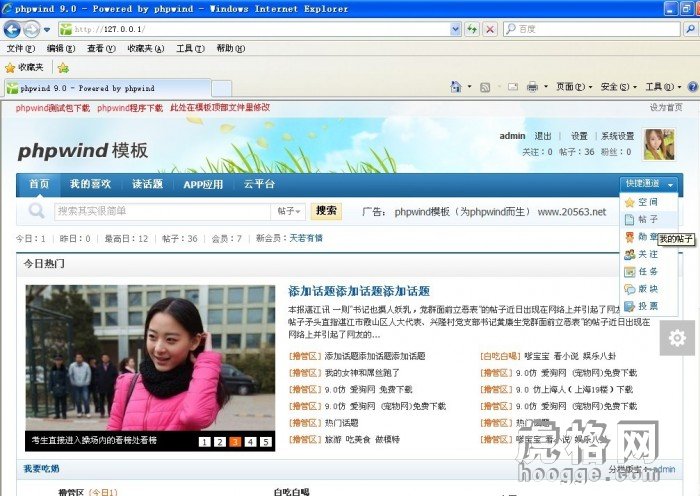This screenshot has width=700, height=496.
Task: Click the 空间 star icon in quick menu
Action: pyautogui.click(x=629, y=202)
